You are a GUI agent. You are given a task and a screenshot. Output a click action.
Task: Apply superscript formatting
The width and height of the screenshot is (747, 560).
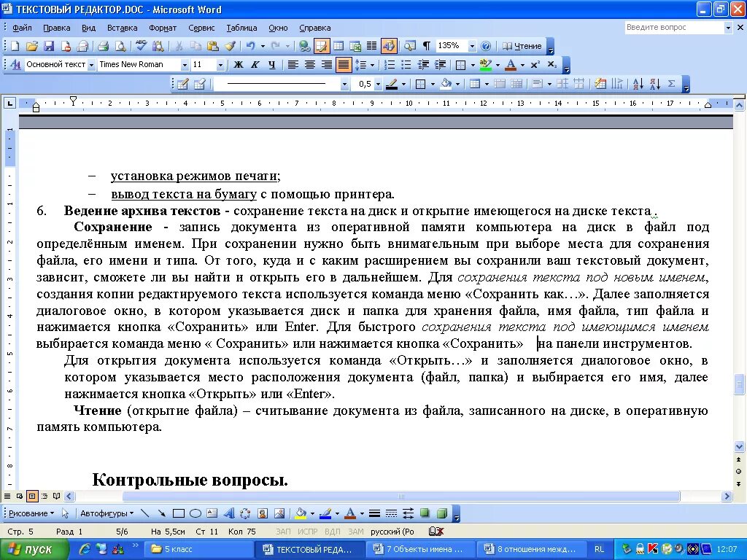click(x=535, y=65)
